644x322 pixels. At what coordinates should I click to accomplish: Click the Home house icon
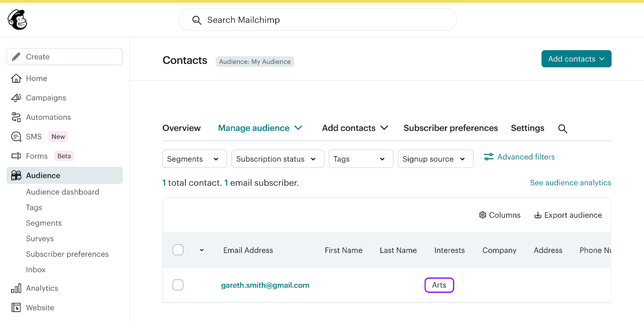[16, 78]
